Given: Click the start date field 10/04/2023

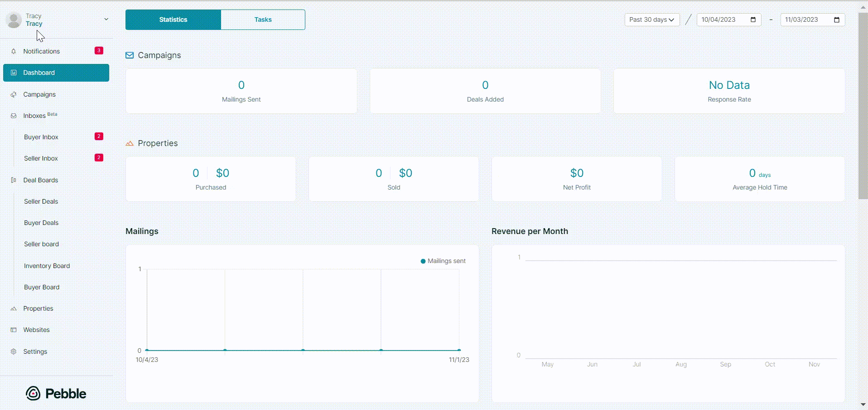Looking at the screenshot, I should tap(728, 20).
